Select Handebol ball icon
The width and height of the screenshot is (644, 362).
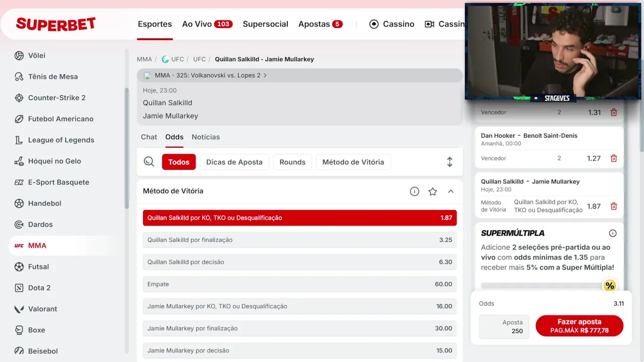point(19,203)
